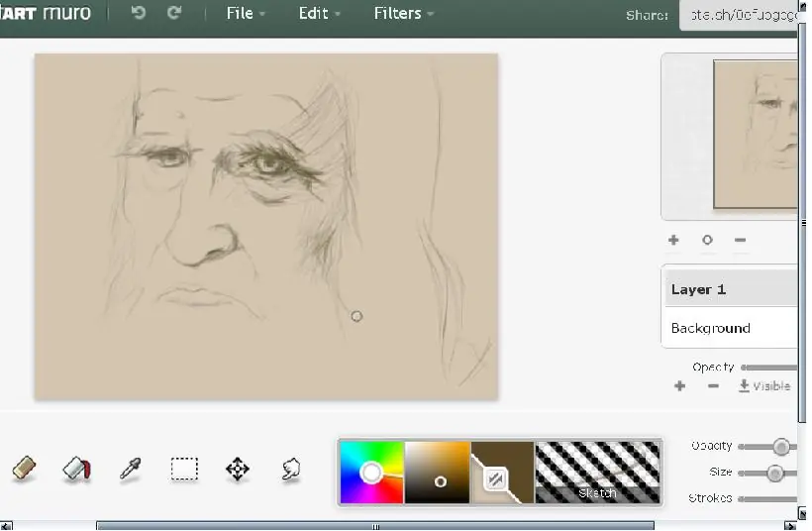812x531 pixels.
Task: Select the Move tool
Action: click(238, 469)
